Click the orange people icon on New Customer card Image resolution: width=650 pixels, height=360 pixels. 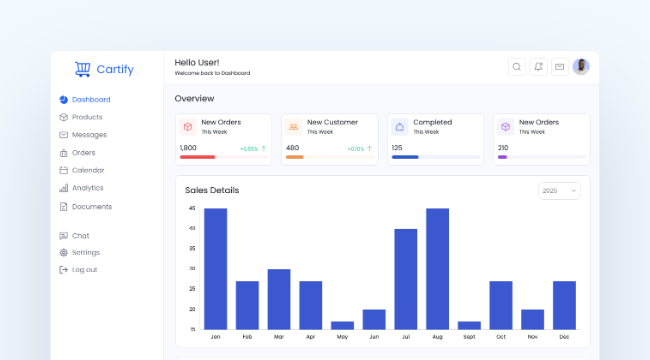[x=293, y=127]
